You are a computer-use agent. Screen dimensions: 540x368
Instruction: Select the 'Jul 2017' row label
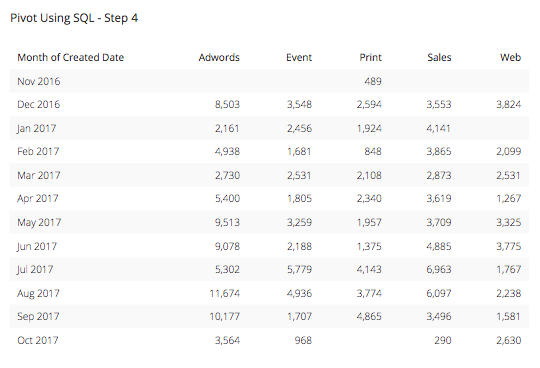tap(35, 269)
